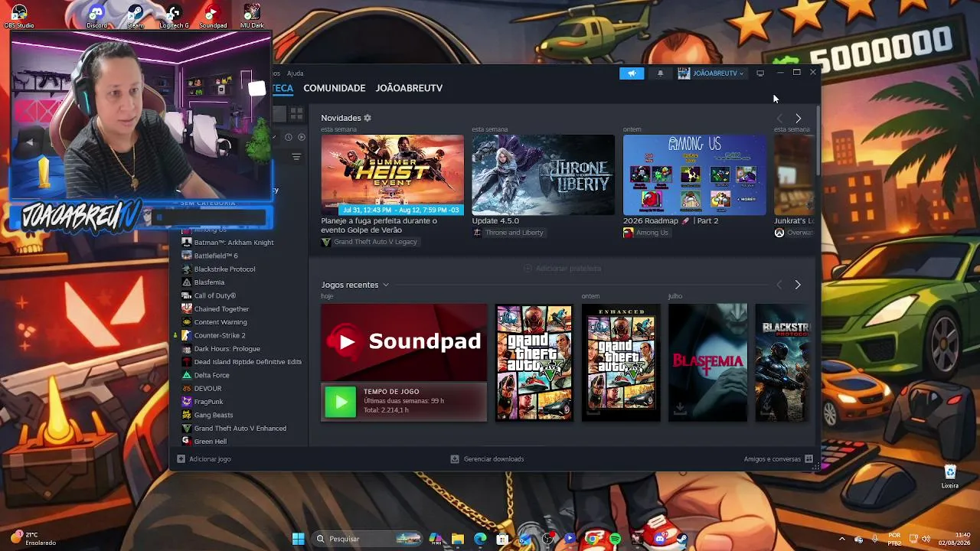The image size is (980, 551).
Task: Open File Explorer from taskbar
Action: pos(458,539)
